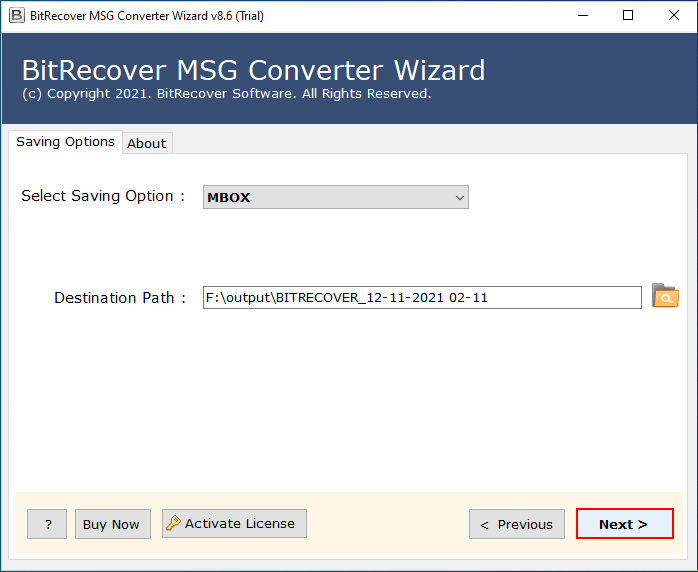The width and height of the screenshot is (698, 572).
Task: Maximize the MSG Converter Wizard window
Action: [628, 16]
